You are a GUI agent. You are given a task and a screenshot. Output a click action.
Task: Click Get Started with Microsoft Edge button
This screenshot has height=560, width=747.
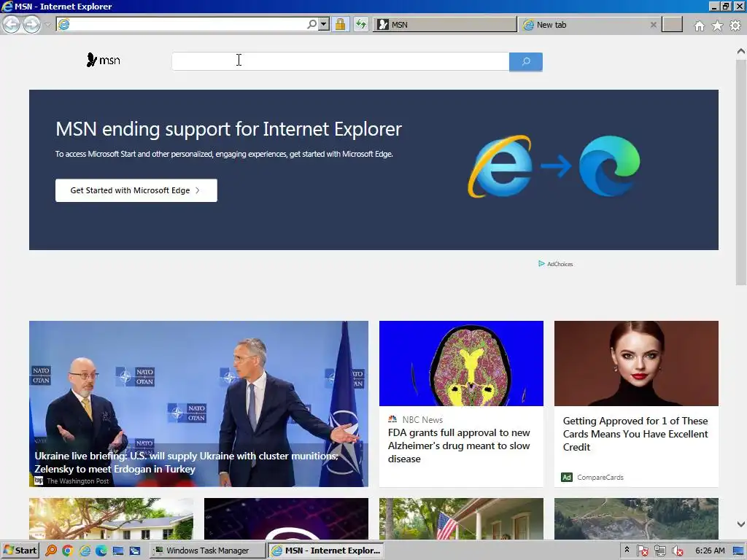136,190
